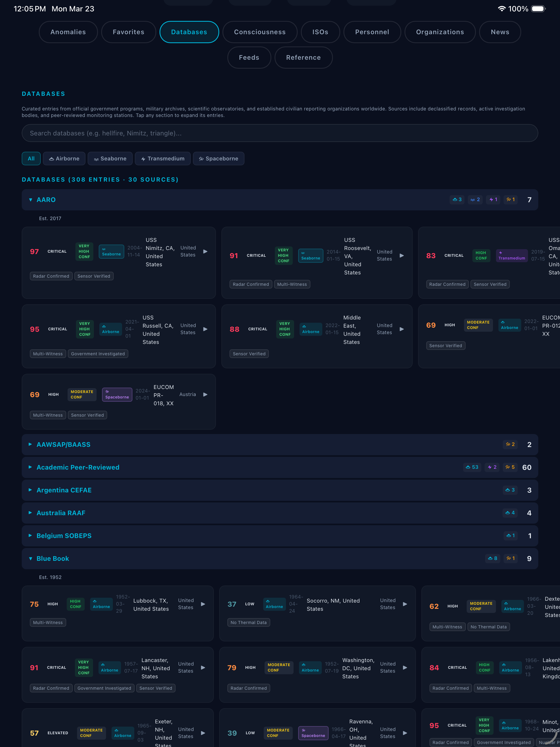This screenshot has width=560, height=747.
Task: Open the Lancaster, NH entry arrow
Action: point(203,667)
